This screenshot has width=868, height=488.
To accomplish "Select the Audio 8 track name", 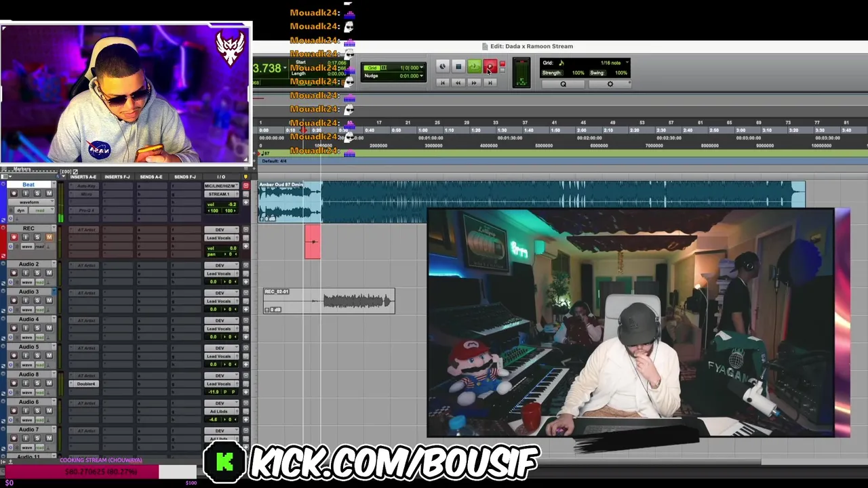I will 28,375.
